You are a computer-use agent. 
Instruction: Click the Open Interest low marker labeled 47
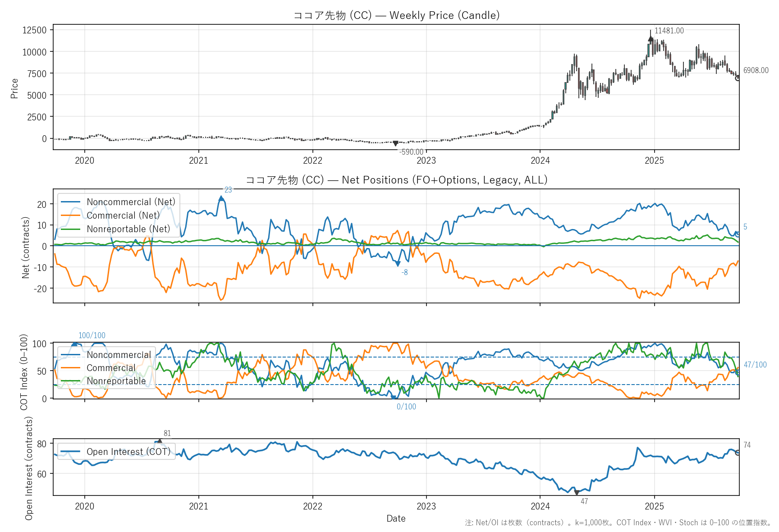coord(577,493)
